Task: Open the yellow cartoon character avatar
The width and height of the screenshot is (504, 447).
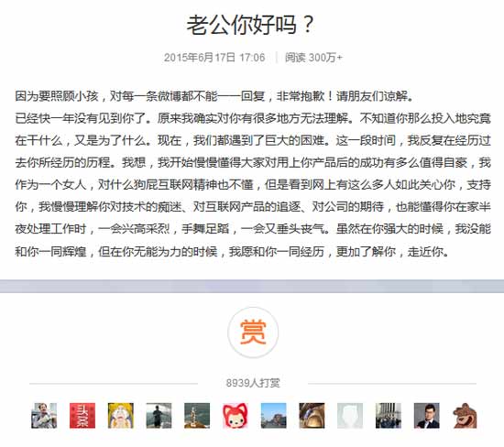Action: (121, 416)
